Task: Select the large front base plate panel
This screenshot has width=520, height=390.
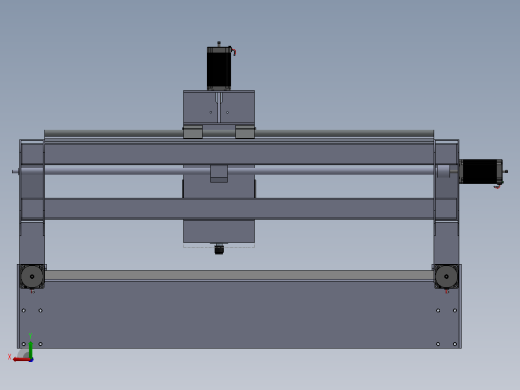Action: 239,315
